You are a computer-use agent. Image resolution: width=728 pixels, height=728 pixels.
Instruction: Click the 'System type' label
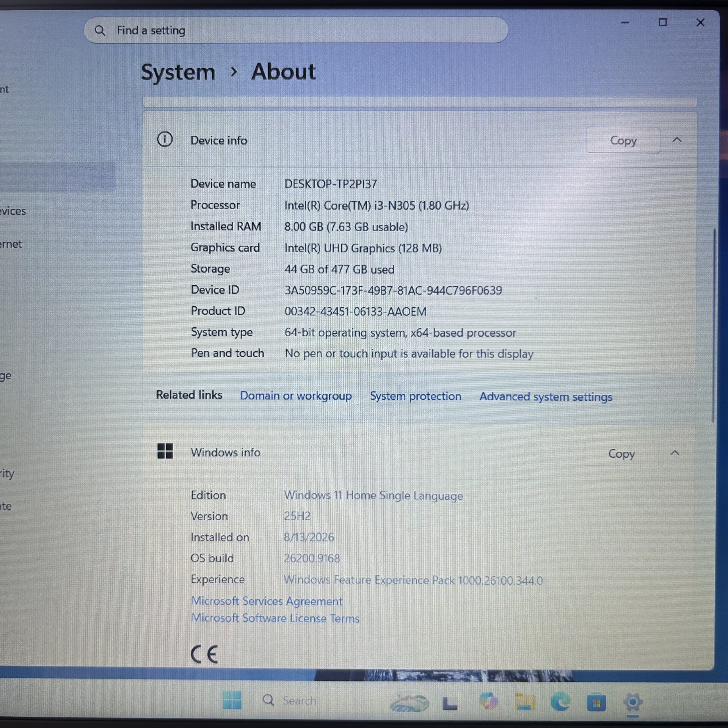tap(222, 332)
